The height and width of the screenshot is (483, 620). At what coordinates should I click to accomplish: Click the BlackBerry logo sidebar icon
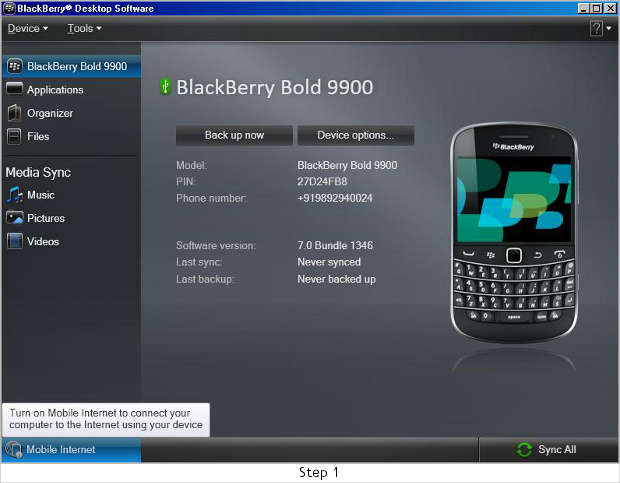(15, 66)
